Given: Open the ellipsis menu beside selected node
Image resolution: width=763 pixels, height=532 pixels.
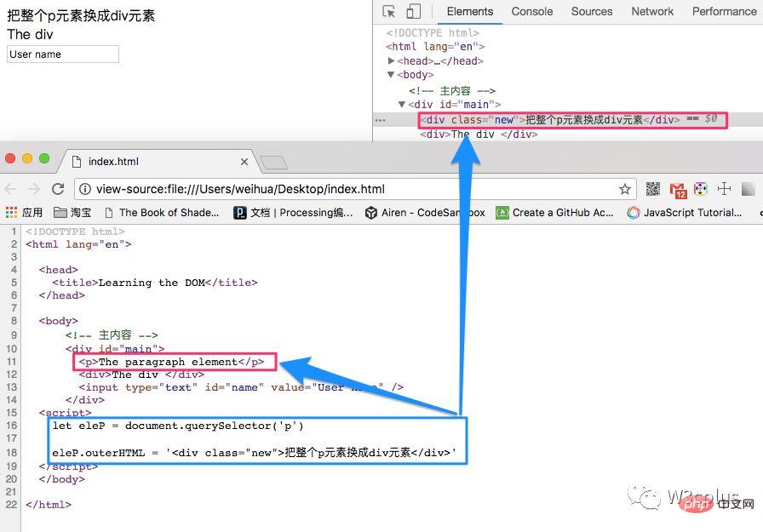Looking at the screenshot, I should pyautogui.click(x=381, y=120).
